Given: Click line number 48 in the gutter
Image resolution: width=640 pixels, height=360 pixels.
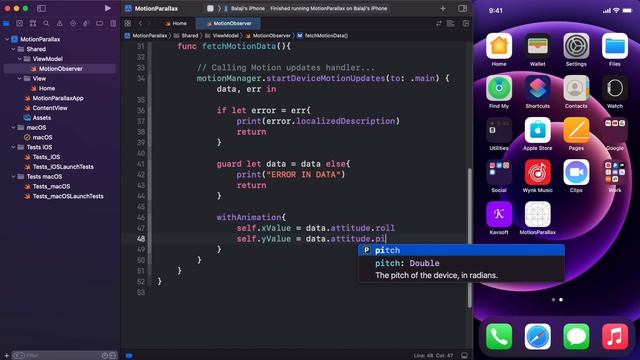Looking at the screenshot, I should [x=141, y=239].
